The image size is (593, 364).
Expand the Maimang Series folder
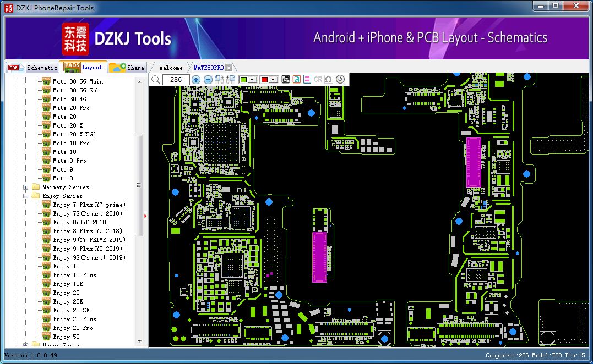pyautogui.click(x=26, y=187)
